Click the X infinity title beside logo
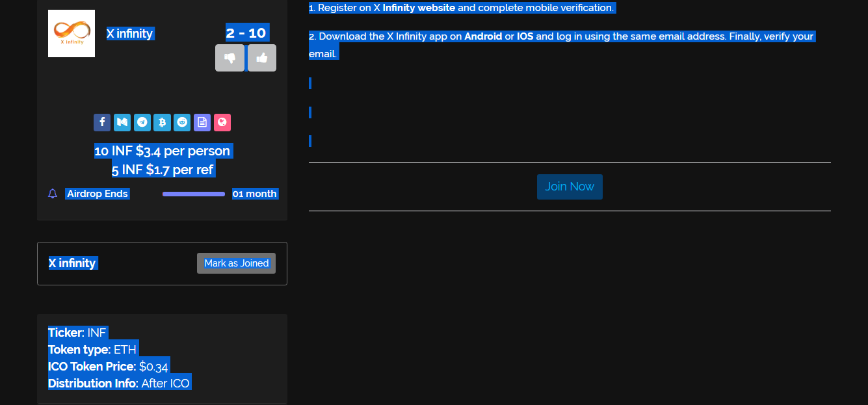Screen dimensions: 868x405 click(x=130, y=34)
